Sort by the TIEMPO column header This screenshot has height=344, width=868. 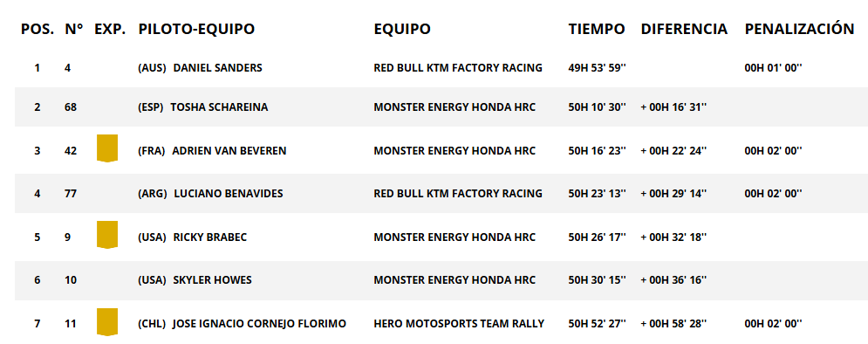click(x=597, y=30)
